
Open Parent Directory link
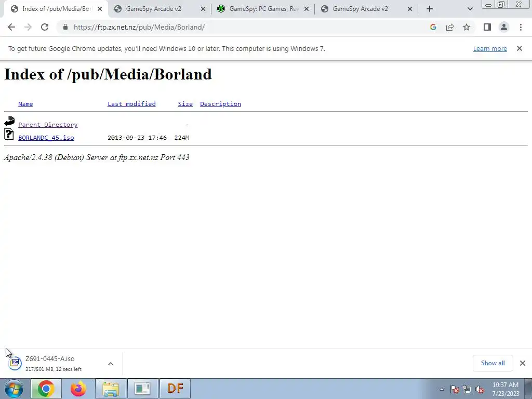tap(48, 125)
